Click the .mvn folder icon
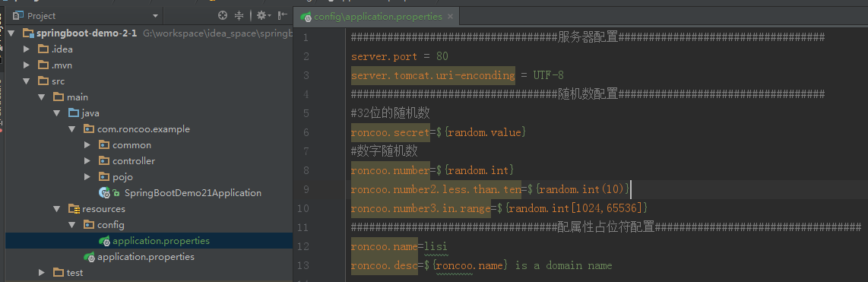The width and height of the screenshot is (868, 282). [x=43, y=65]
